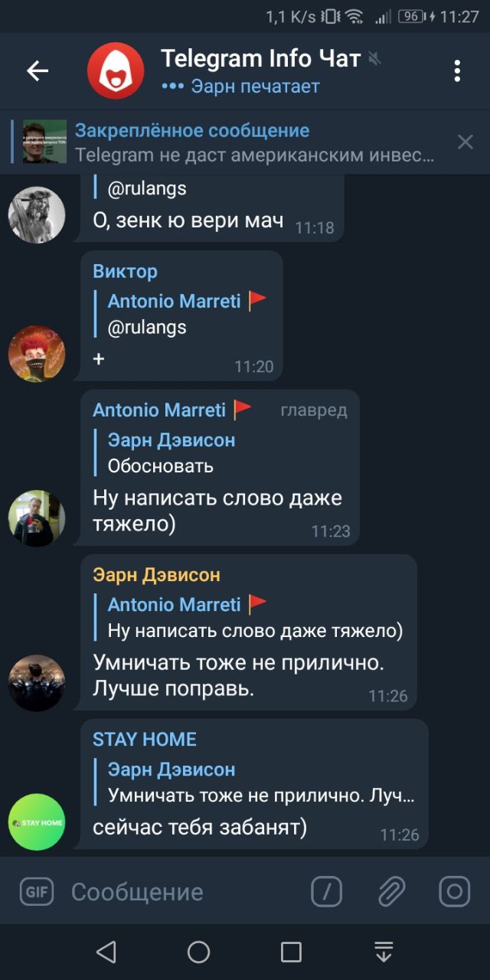Tap the Android home circle button
Screen dimensions: 490x980
[199, 952]
